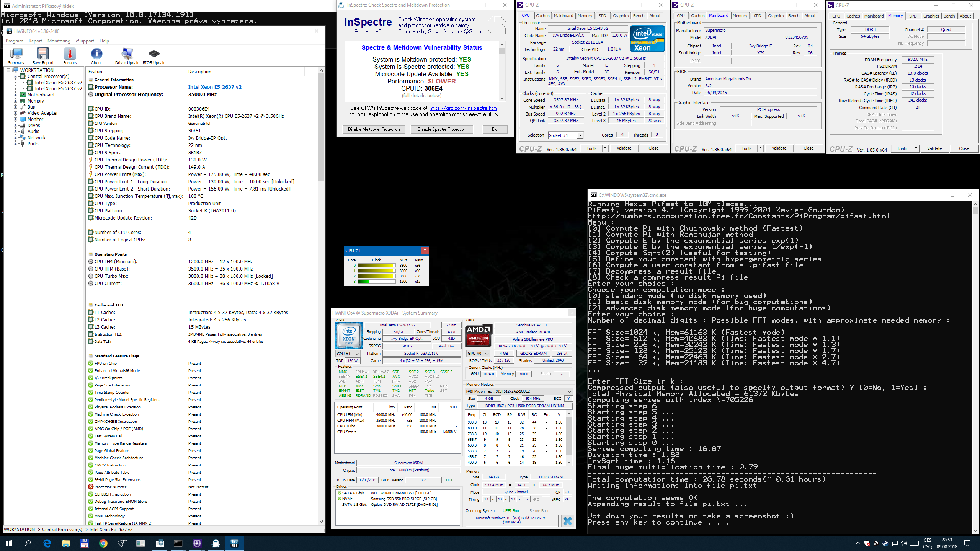Open Selection Socket #1 dropdown in CPU-Z
Screen dimensions: 980x551
[580, 135]
